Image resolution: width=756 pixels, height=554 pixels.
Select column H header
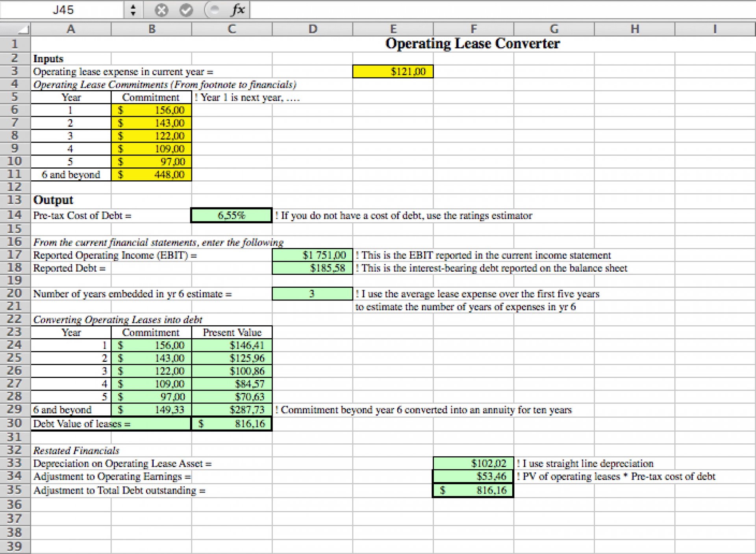click(635, 29)
